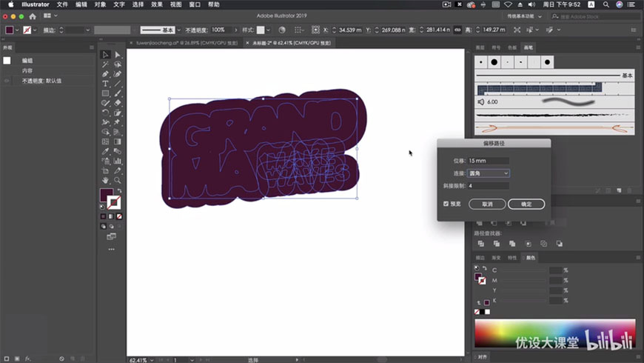Expand opacity arrow next to 100%
The image size is (644, 363).
(x=235, y=30)
